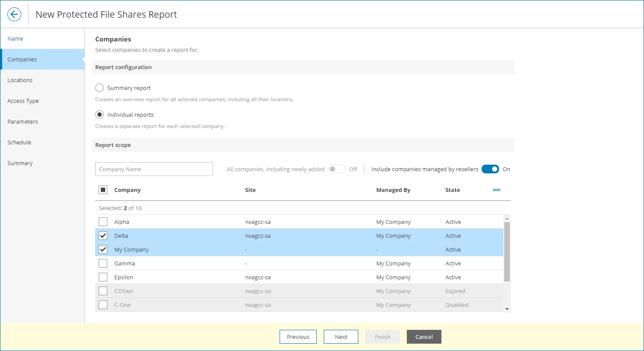Click the Previous button
The height and width of the screenshot is (351, 644).
(298, 337)
